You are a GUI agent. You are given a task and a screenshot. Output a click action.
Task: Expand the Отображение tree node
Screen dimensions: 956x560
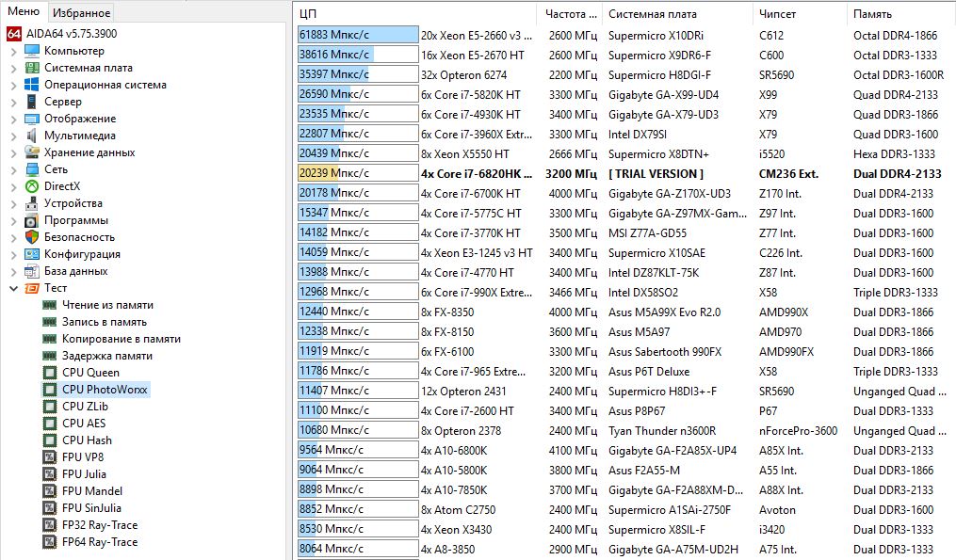[x=13, y=119]
